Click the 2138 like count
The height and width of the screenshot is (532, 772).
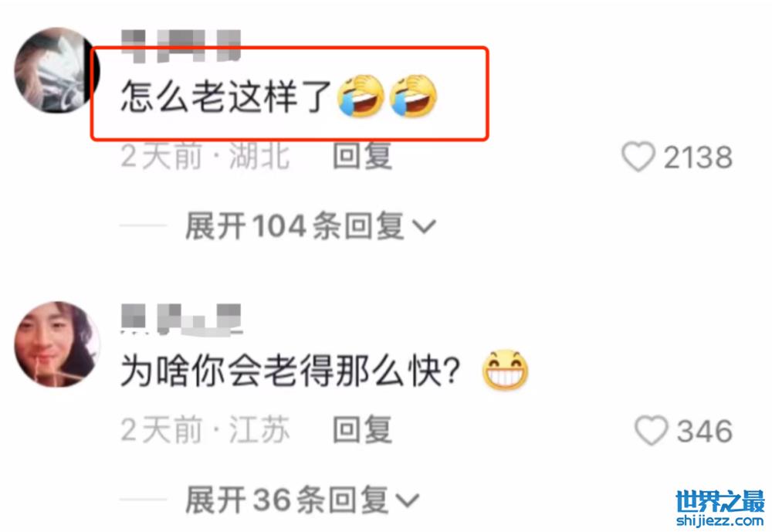698,158
